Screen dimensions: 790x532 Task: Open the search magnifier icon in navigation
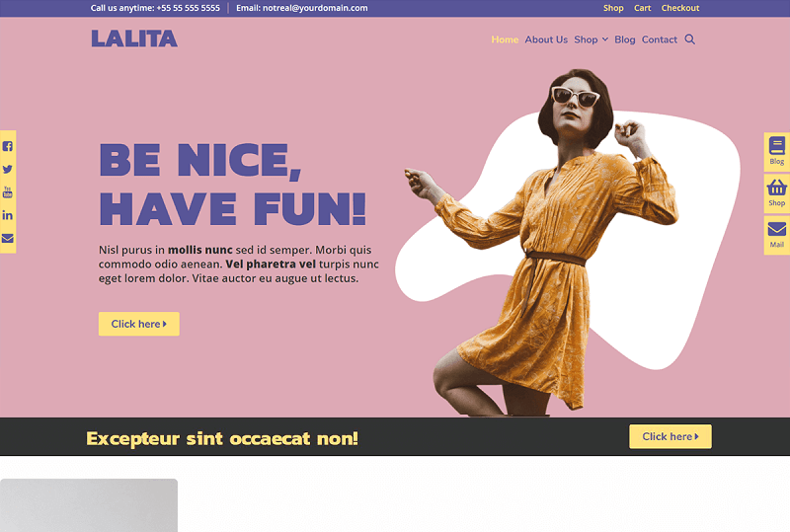pyautogui.click(x=689, y=39)
